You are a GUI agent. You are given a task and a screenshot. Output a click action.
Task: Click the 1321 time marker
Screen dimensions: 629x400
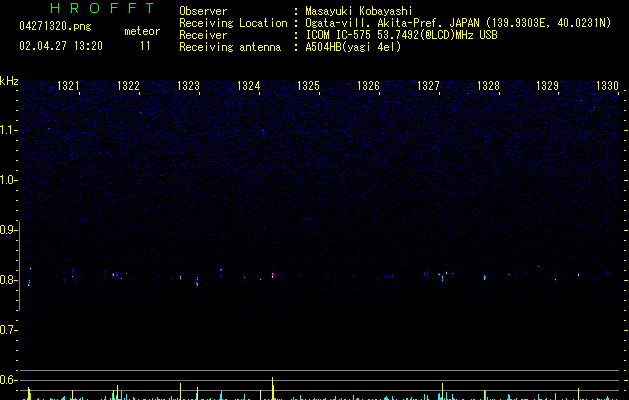click(x=68, y=85)
